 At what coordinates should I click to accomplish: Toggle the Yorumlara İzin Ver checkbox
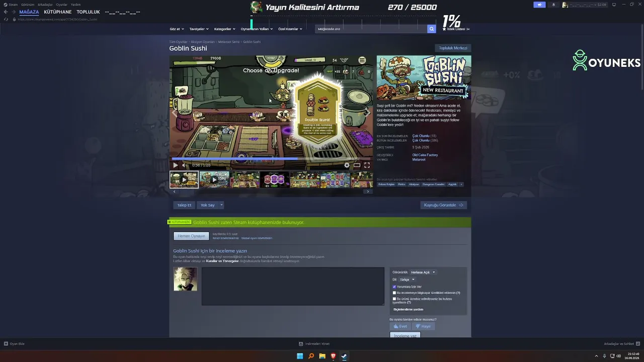(394, 287)
